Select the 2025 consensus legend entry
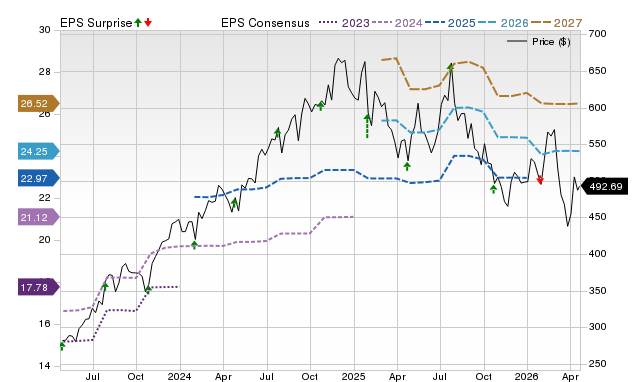The width and height of the screenshot is (640, 382). coord(450,23)
